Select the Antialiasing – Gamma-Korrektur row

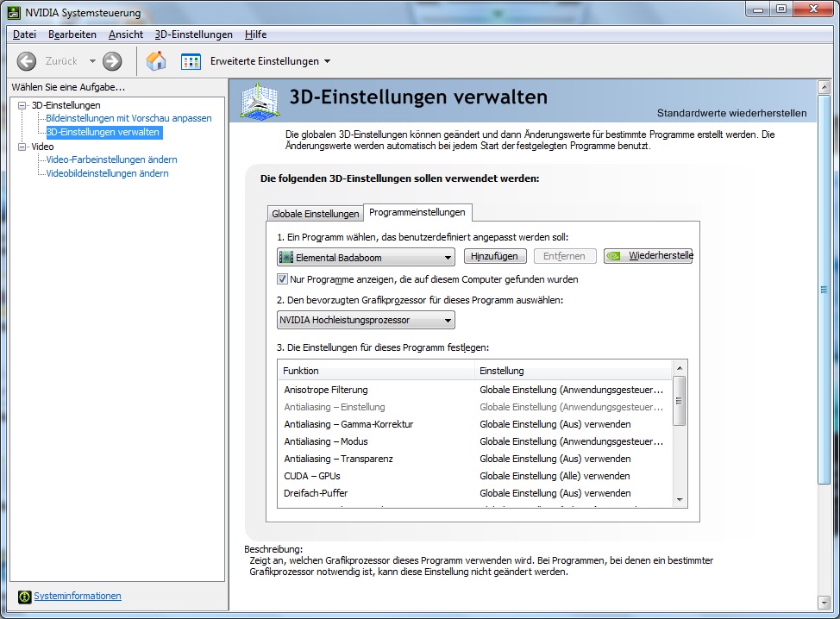[x=475, y=424]
